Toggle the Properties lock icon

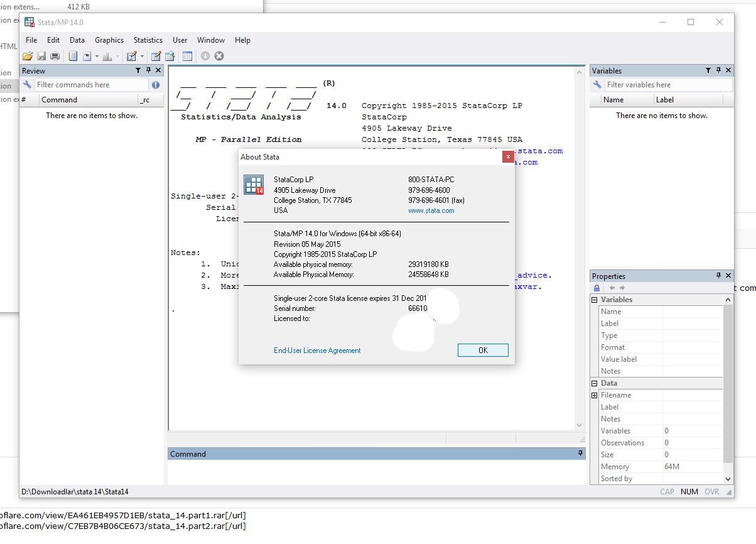click(597, 288)
